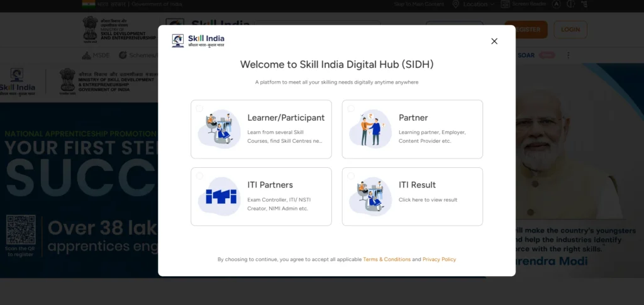Open the Location dropdown in top bar
Screen dimensions: 644x305
coord(479,4)
